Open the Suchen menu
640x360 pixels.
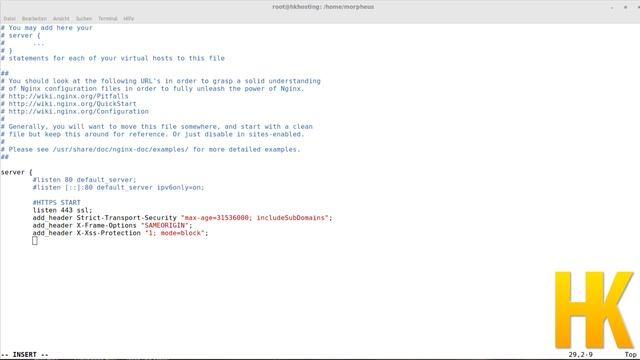pyautogui.click(x=84, y=19)
